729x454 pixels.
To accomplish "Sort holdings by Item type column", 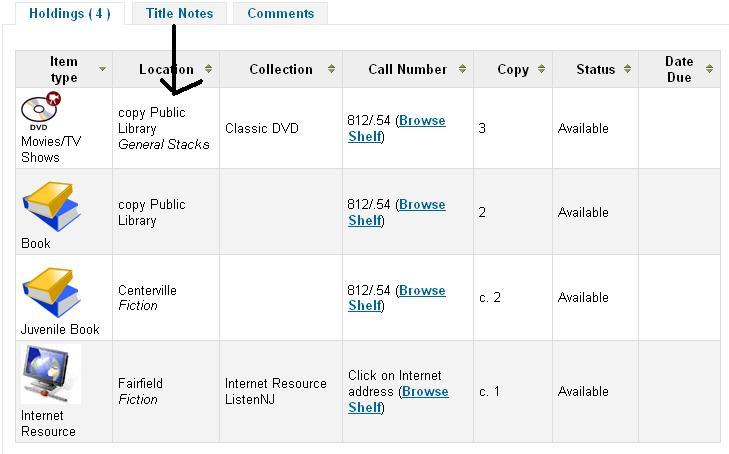I will [102, 69].
